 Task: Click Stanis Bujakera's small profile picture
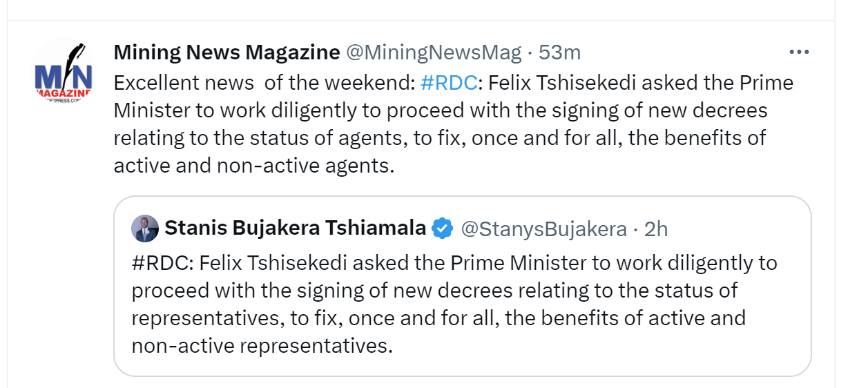point(145,229)
